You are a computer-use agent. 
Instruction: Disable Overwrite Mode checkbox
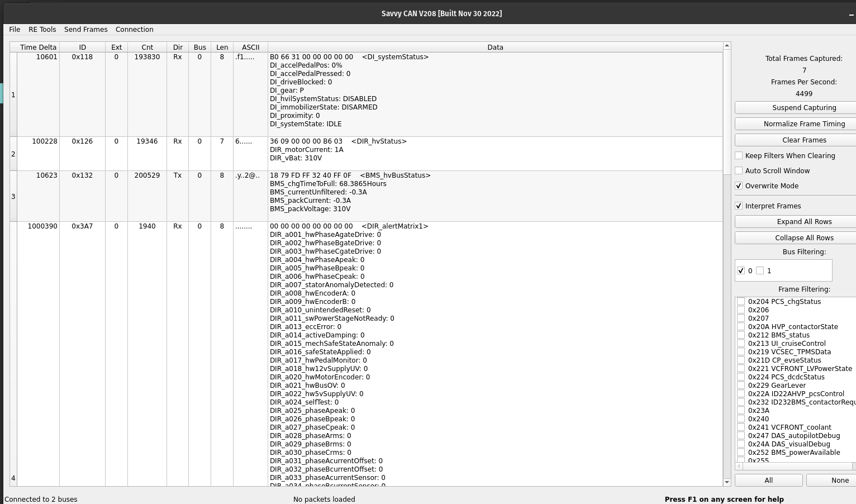[x=739, y=186]
